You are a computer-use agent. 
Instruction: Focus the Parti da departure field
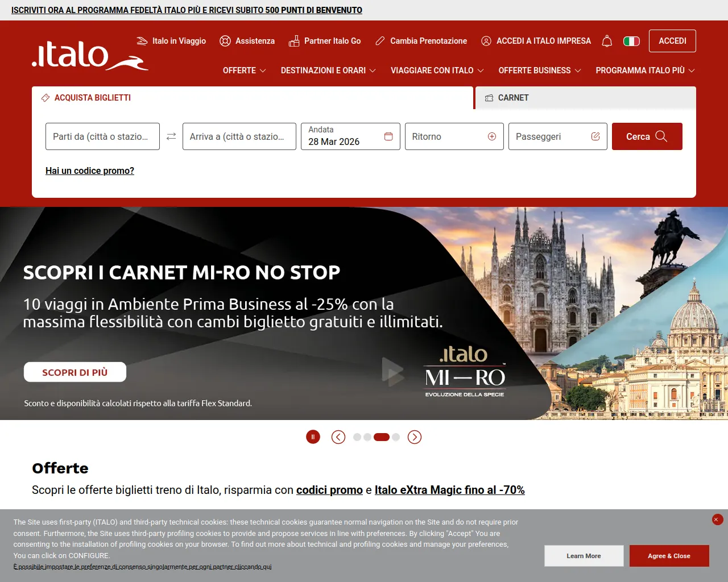[x=102, y=136]
